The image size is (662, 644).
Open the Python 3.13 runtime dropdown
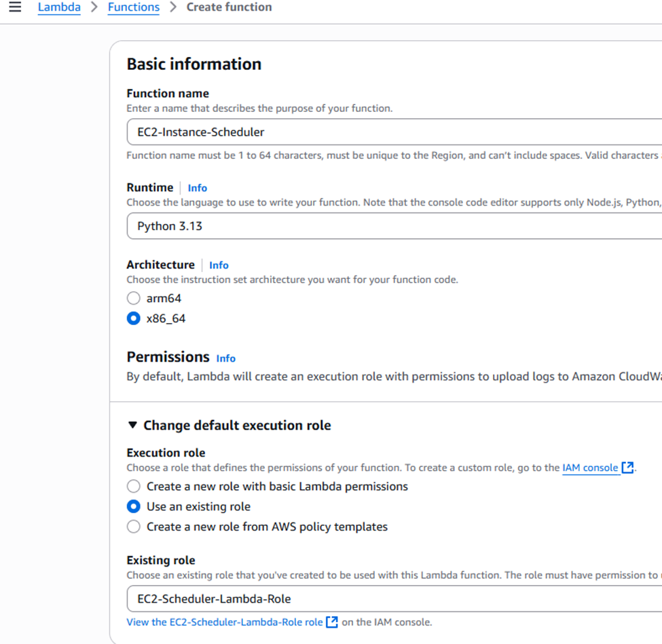pos(394,226)
